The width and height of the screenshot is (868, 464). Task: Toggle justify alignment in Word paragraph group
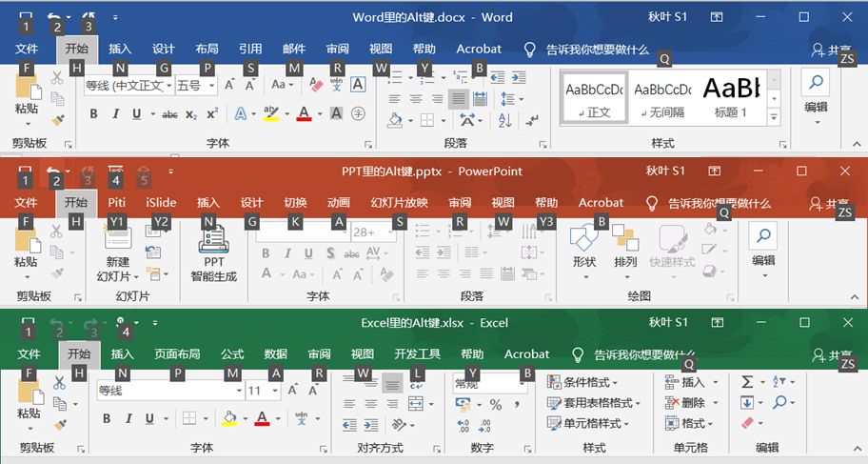tap(459, 99)
